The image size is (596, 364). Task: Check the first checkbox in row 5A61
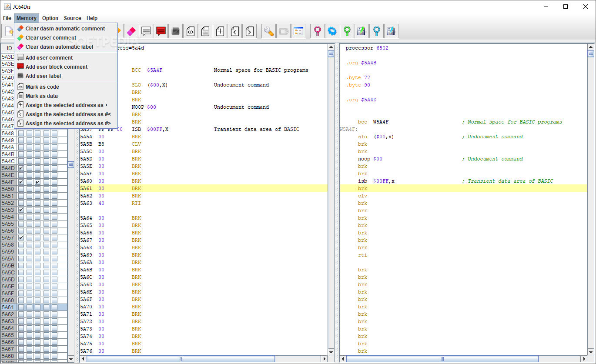(x=21, y=307)
